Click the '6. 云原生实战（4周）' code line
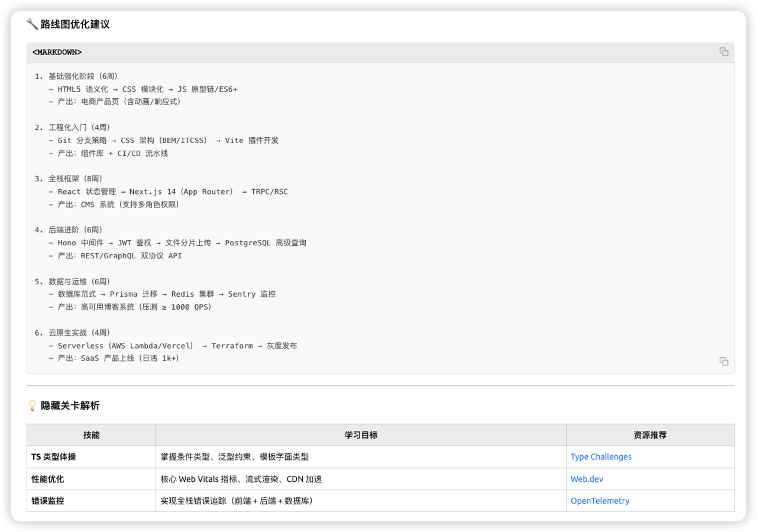 72,333
